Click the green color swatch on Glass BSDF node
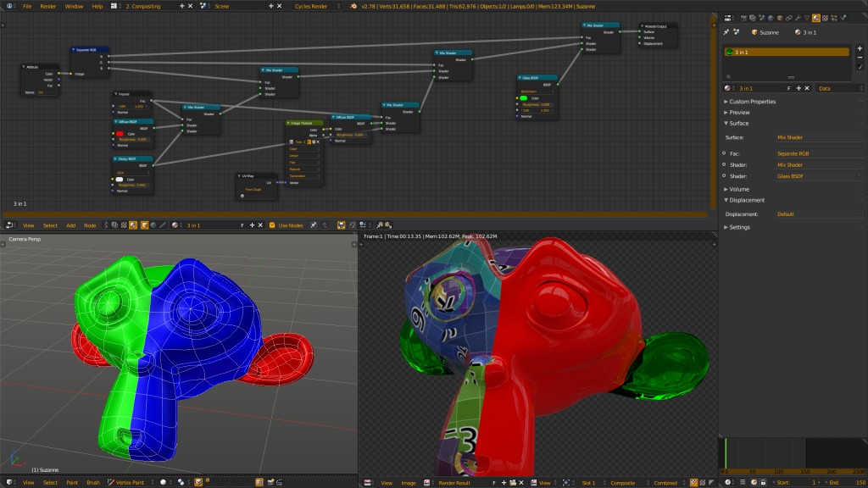 click(x=524, y=98)
